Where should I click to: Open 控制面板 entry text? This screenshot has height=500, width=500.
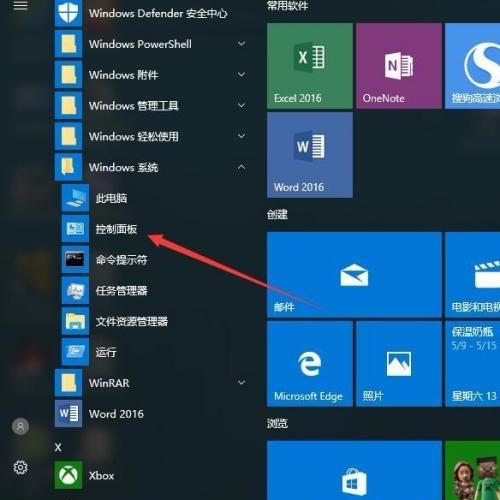point(116,229)
